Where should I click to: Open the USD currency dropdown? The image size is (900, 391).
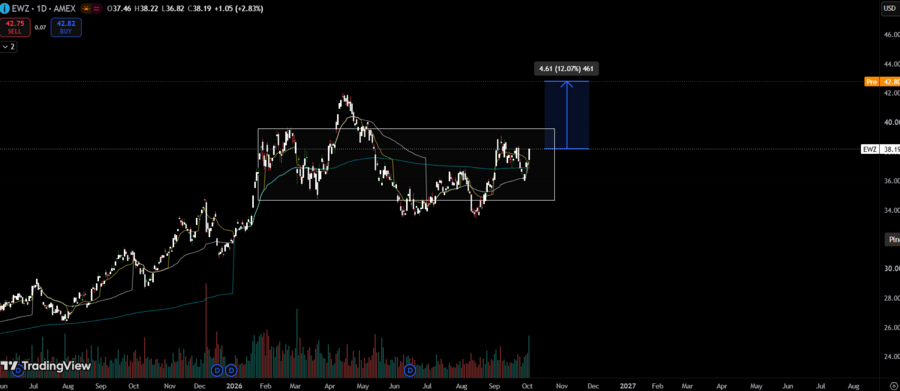tap(889, 8)
